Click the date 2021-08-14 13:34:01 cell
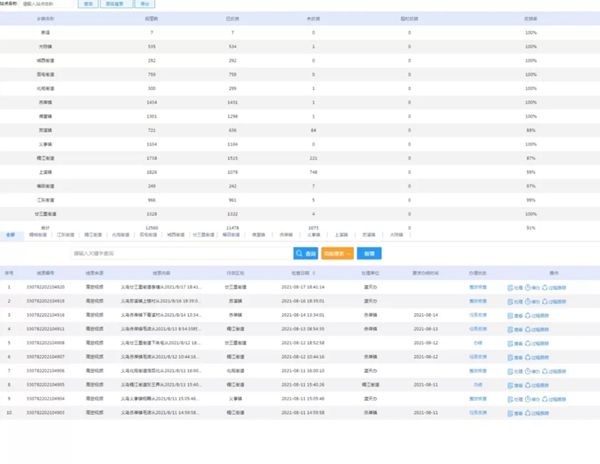The width and height of the screenshot is (600, 464). pyautogui.click(x=303, y=315)
